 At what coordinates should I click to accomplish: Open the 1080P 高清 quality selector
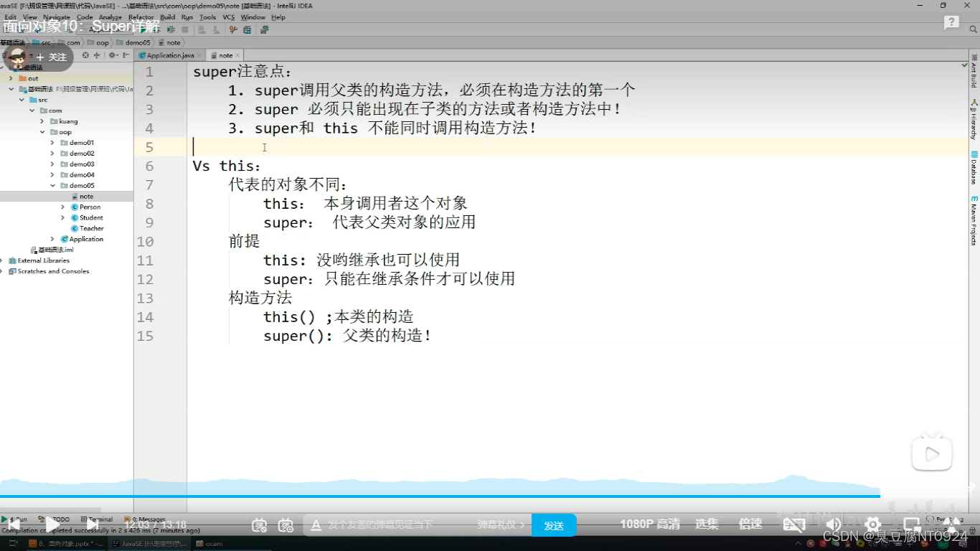(650, 524)
